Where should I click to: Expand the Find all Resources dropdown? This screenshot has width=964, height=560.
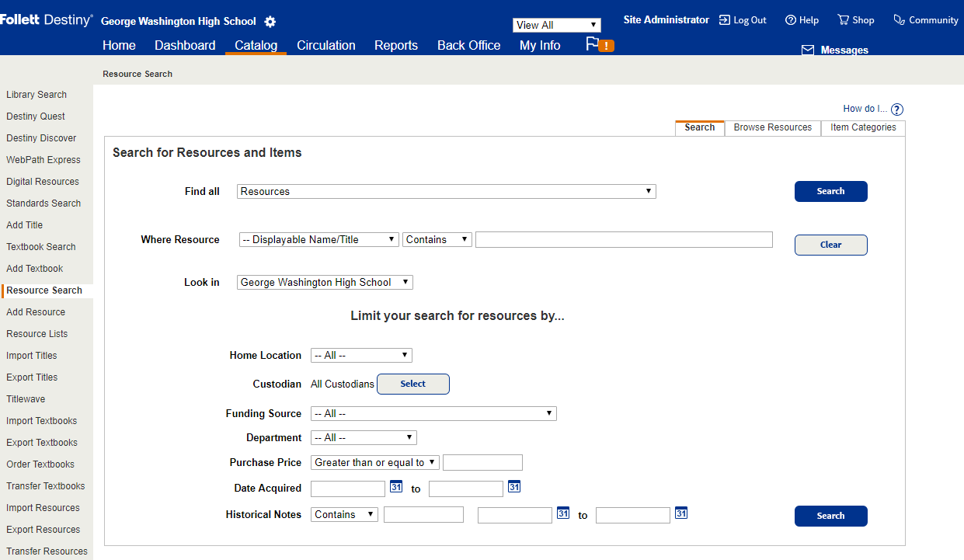446,191
